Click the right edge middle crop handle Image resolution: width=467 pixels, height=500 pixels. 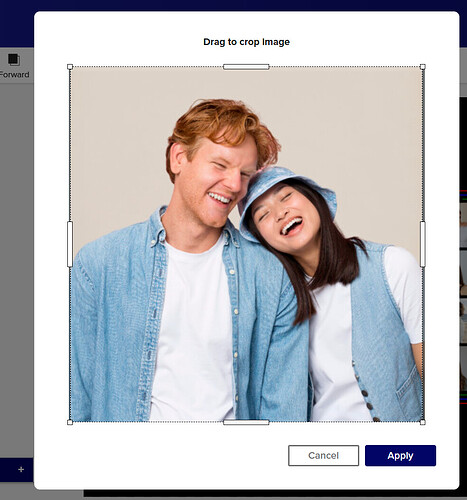coord(423,244)
